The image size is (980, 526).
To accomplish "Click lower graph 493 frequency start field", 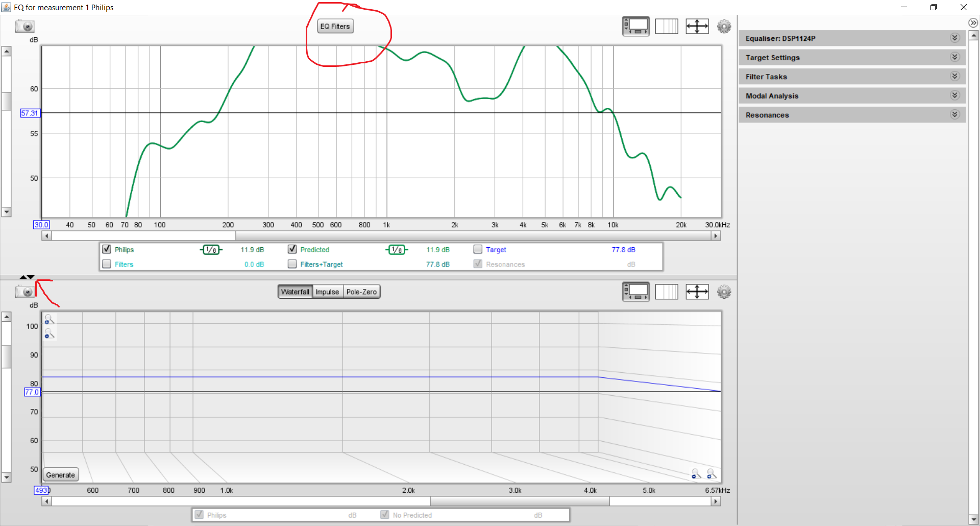I will (x=41, y=490).
